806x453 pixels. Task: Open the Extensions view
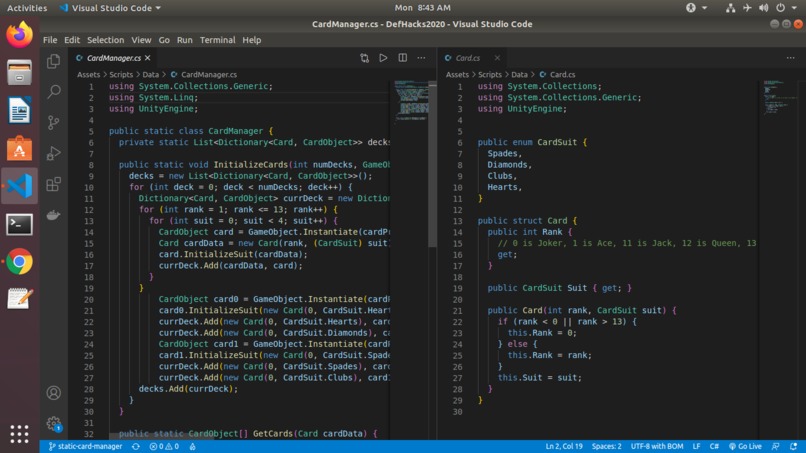(54, 184)
